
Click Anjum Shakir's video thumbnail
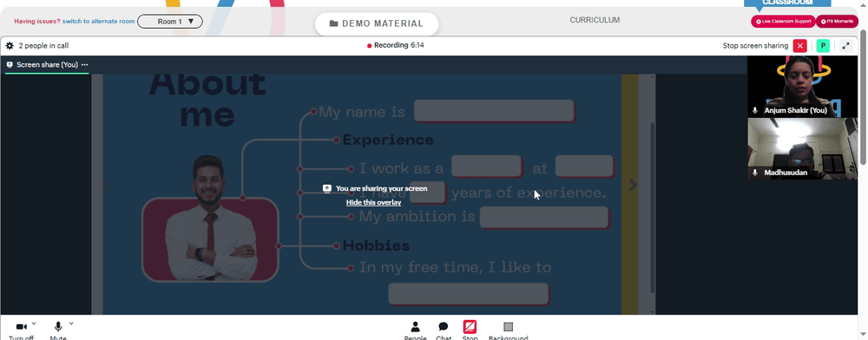point(803,86)
